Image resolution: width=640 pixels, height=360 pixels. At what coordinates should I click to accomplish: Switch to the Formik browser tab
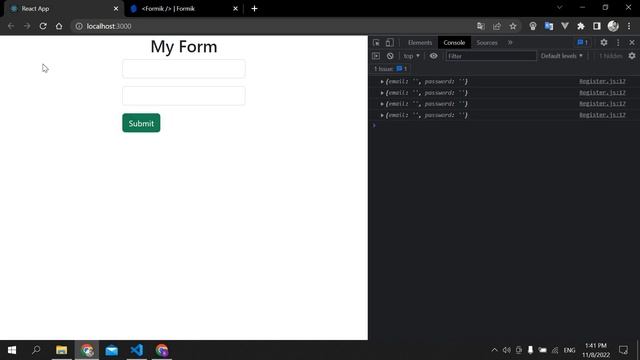click(183, 9)
